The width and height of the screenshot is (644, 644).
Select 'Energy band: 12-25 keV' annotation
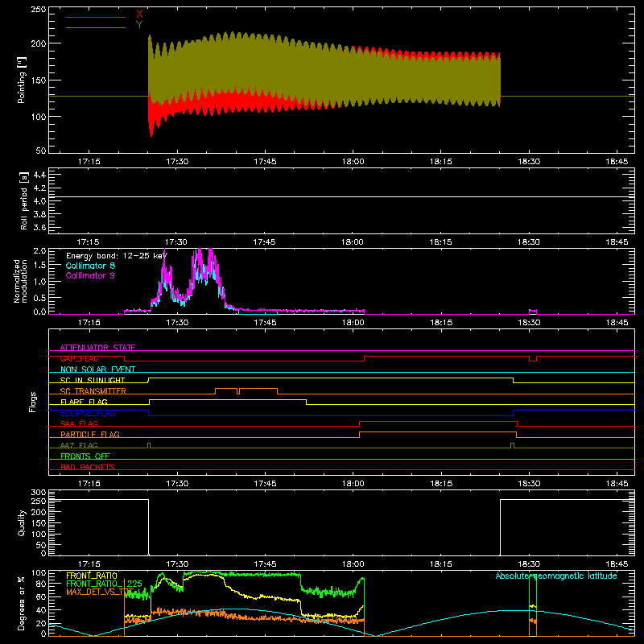coord(117,256)
